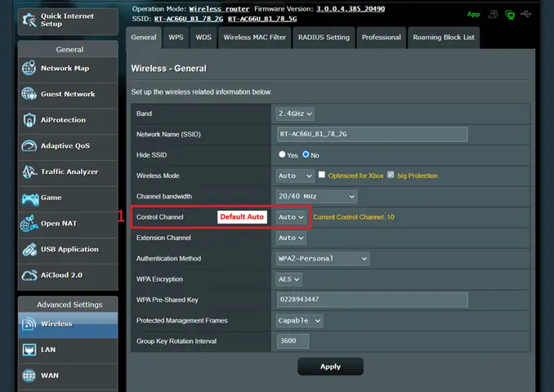Click the AiProtection shield icon
554x392 pixels.
[29, 120]
